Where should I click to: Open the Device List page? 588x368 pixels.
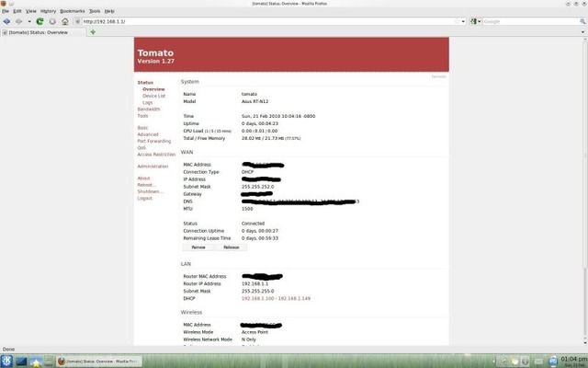[153, 96]
